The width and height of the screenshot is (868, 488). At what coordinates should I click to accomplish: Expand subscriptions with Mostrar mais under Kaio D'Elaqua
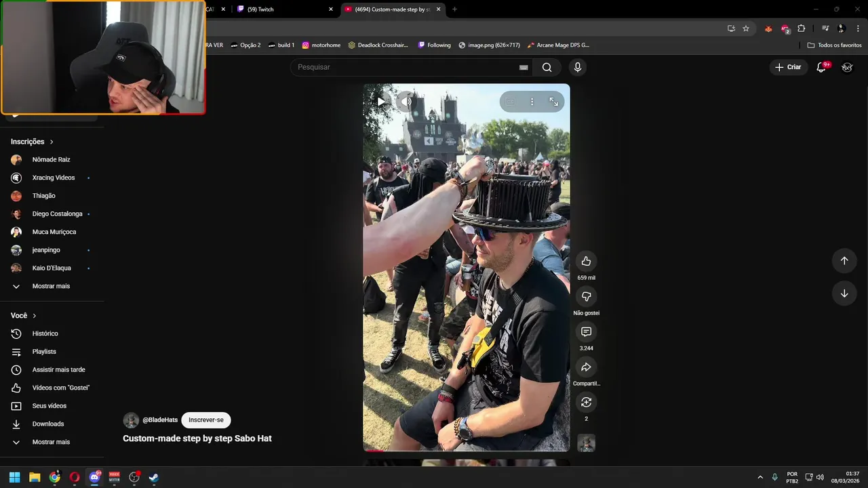(x=52, y=286)
